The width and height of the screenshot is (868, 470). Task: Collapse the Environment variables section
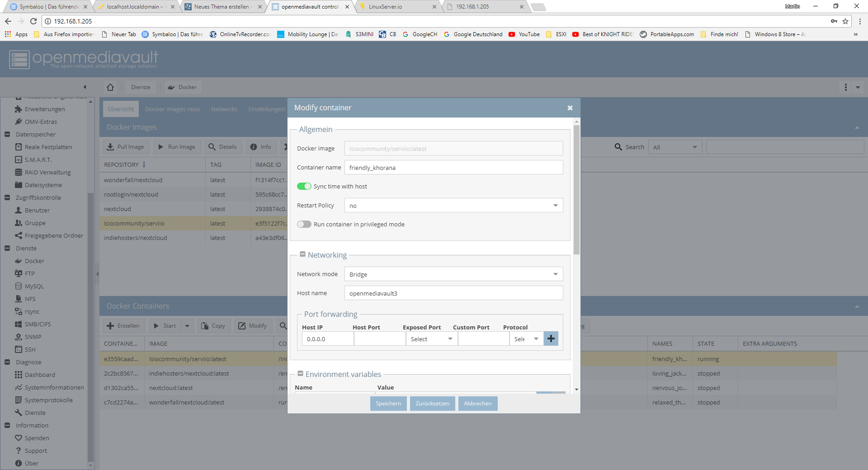pos(300,374)
